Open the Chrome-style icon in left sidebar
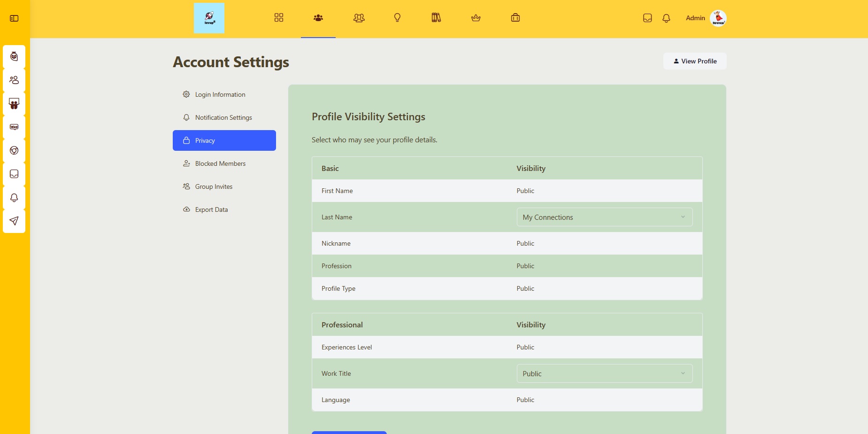Viewport: 868px width, 434px height. (x=14, y=150)
